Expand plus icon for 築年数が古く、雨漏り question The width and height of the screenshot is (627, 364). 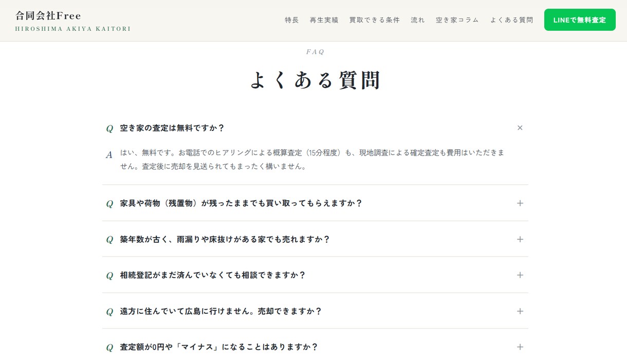[x=520, y=239]
